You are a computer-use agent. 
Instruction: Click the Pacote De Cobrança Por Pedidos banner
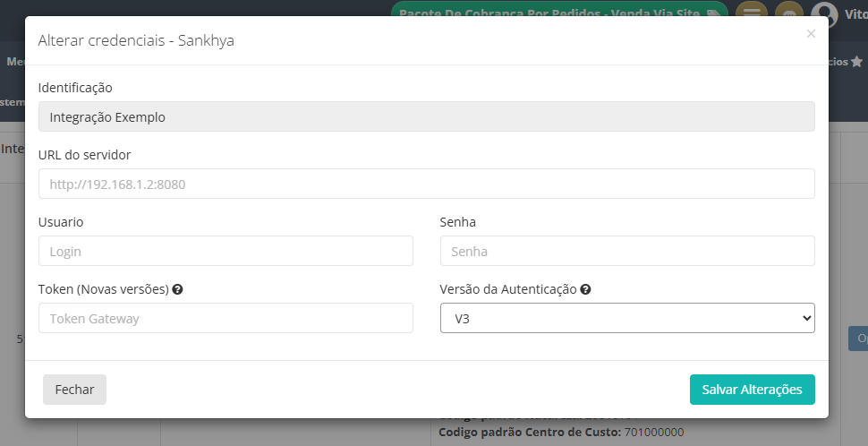559,13
